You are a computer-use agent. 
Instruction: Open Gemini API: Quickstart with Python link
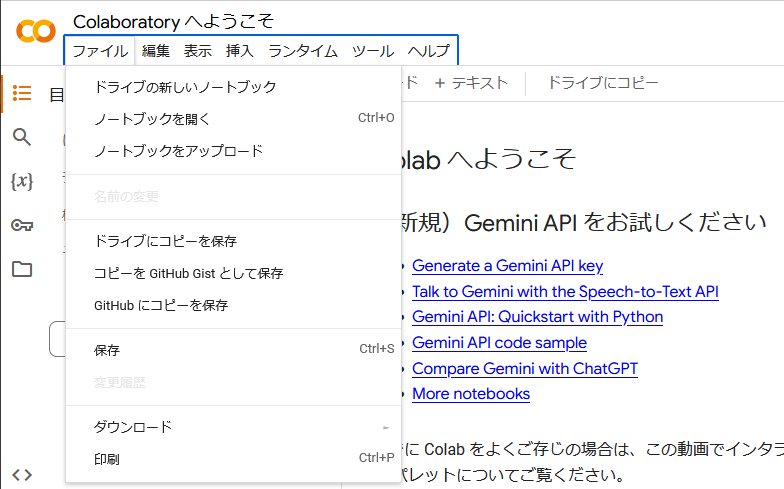pos(538,317)
